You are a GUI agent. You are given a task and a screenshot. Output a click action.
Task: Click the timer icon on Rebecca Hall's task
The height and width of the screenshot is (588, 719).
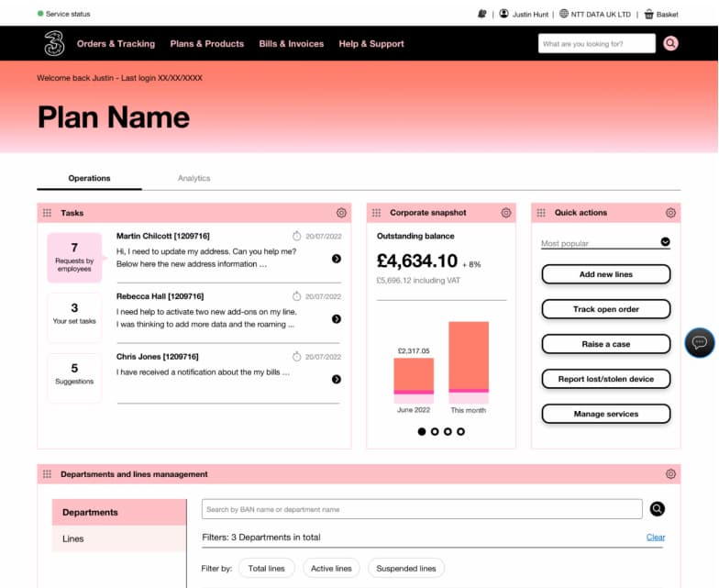(x=297, y=296)
